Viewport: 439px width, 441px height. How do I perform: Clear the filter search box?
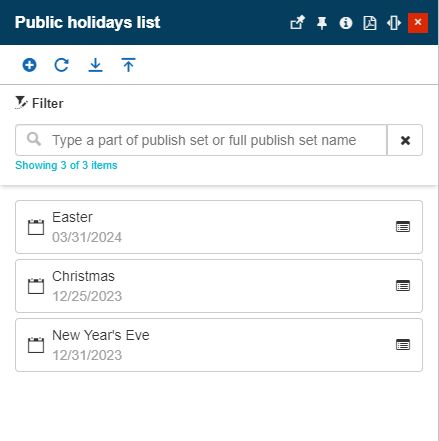[x=405, y=140]
